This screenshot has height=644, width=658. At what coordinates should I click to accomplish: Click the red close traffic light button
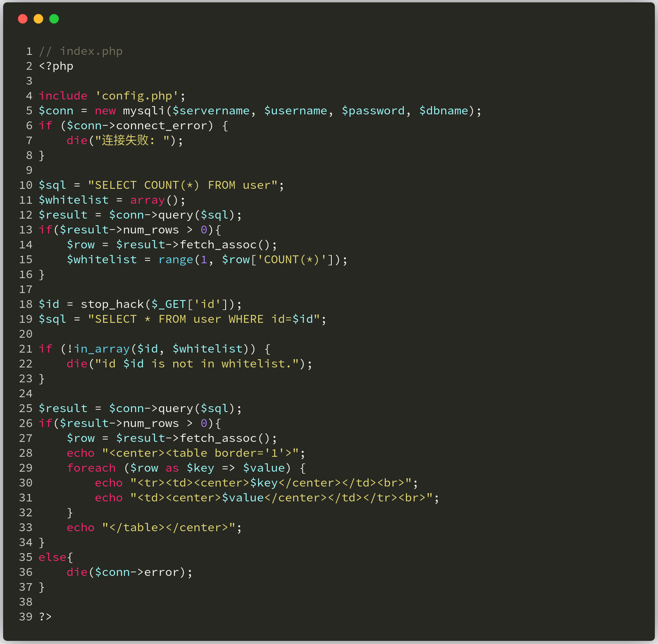click(23, 18)
